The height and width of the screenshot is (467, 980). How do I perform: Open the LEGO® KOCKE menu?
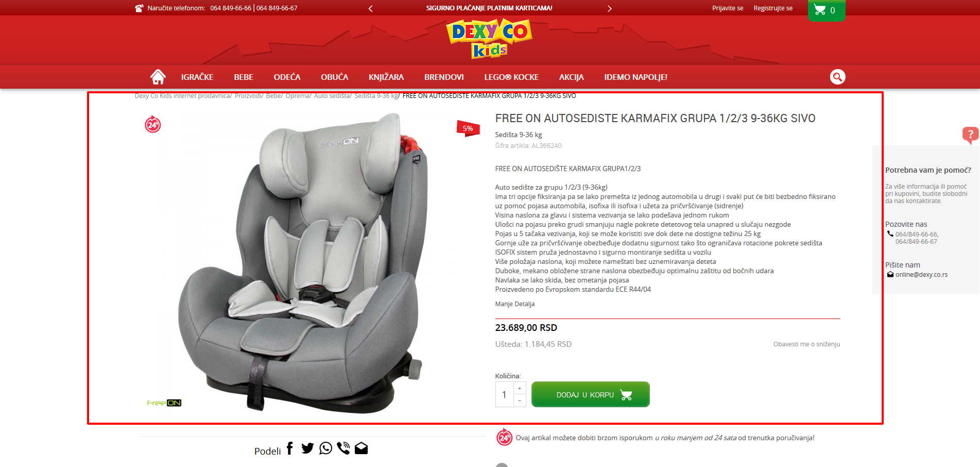(511, 77)
